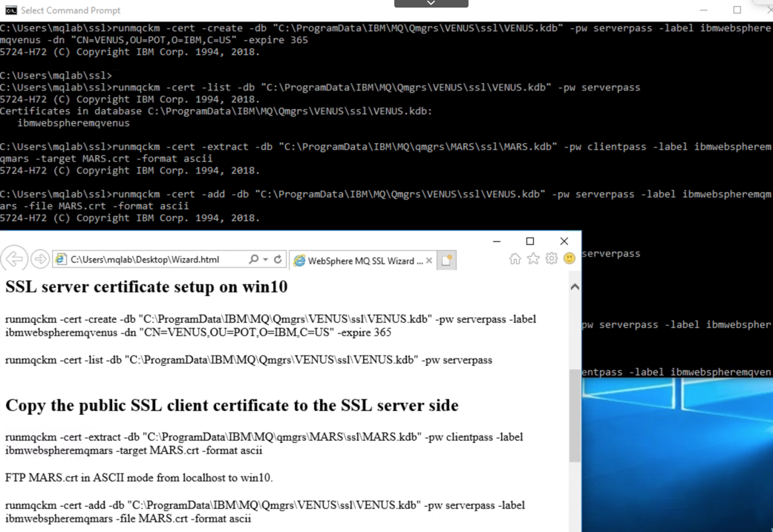The image size is (773, 532).
Task: Click 'SSL server certificate setup on win10' heading
Action: [x=146, y=286]
